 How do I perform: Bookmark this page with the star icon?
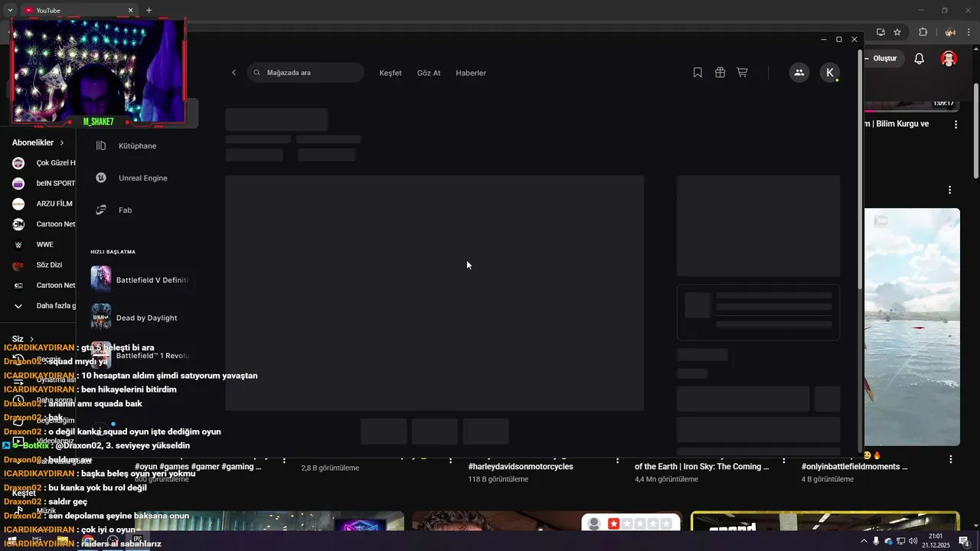point(897,32)
